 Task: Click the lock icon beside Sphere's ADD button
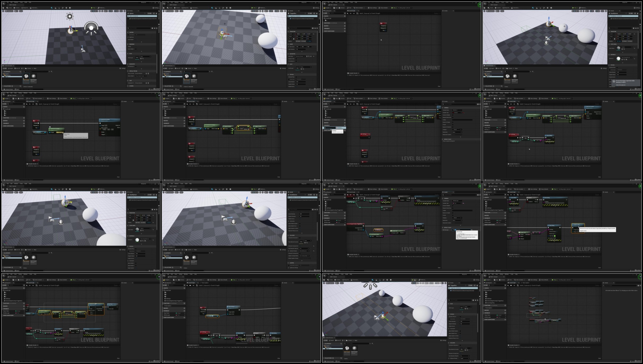point(156,14)
